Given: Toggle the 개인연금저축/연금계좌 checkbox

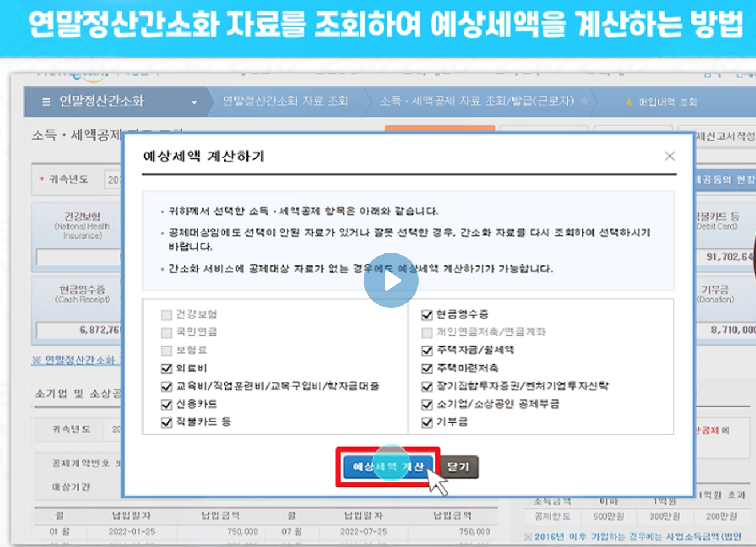Looking at the screenshot, I should (x=427, y=332).
